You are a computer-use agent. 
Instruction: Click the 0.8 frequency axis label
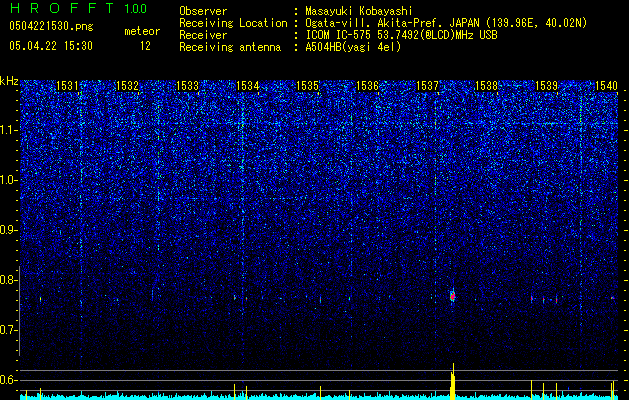pos(9,280)
